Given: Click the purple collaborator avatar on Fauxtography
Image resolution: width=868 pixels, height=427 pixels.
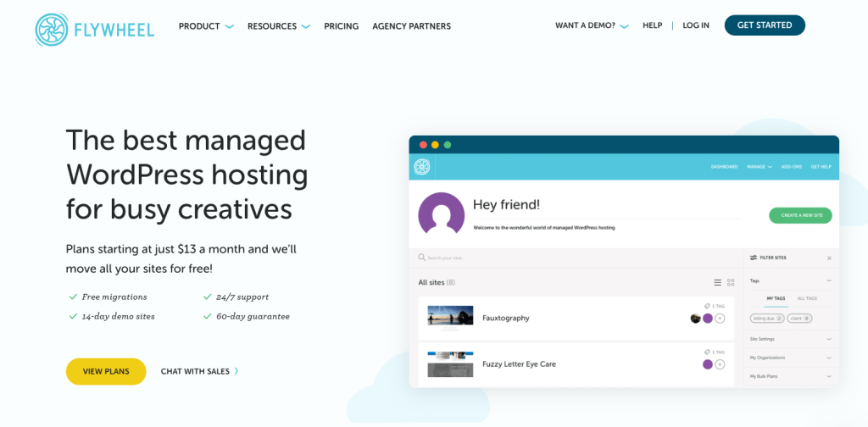Looking at the screenshot, I should coord(708,318).
